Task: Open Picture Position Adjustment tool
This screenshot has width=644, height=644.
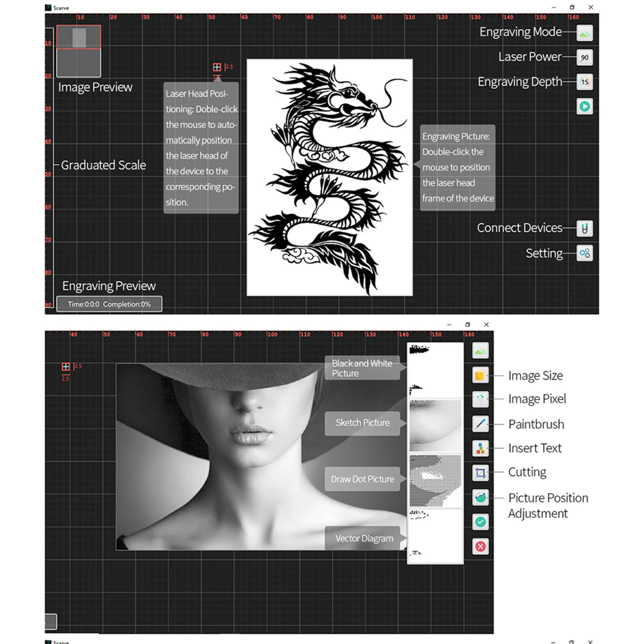Action: [480, 498]
